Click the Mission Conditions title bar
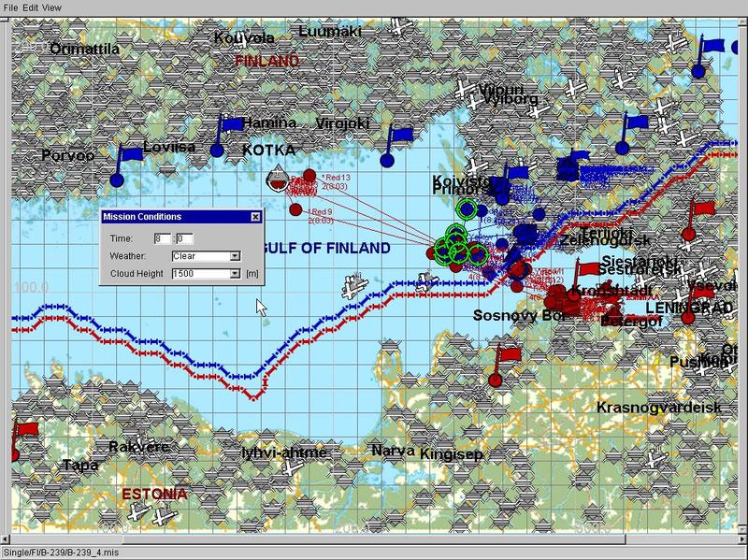Viewport: 748px width, 560px height. pyautogui.click(x=181, y=217)
